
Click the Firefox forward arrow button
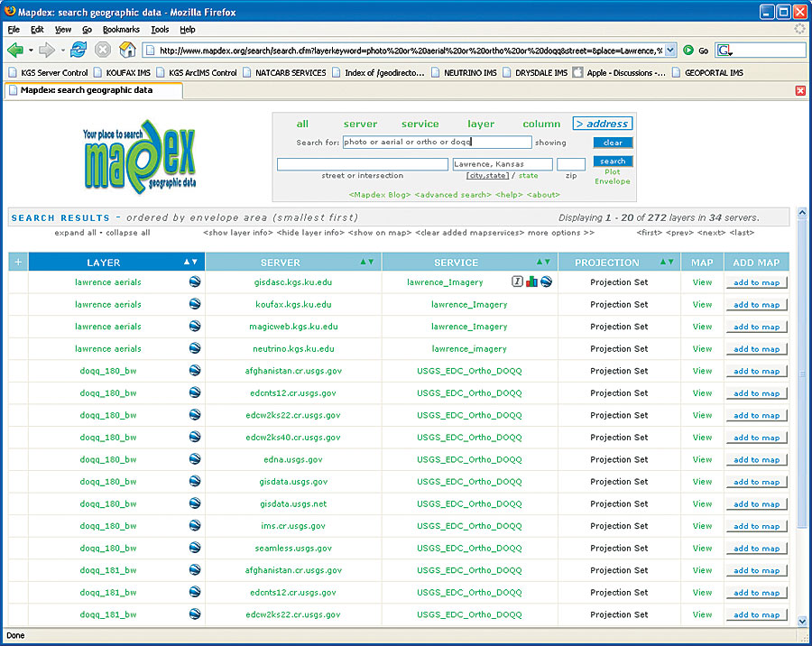[47, 51]
